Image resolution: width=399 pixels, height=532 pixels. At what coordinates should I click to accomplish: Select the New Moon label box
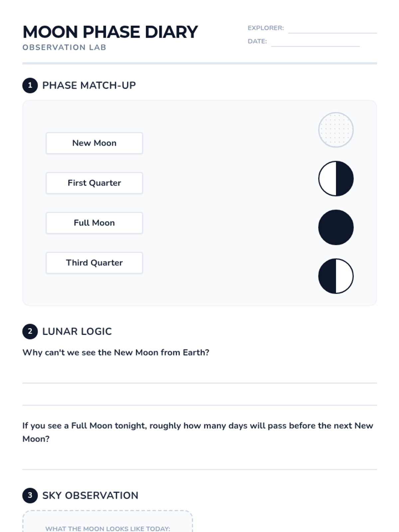pyautogui.click(x=94, y=143)
